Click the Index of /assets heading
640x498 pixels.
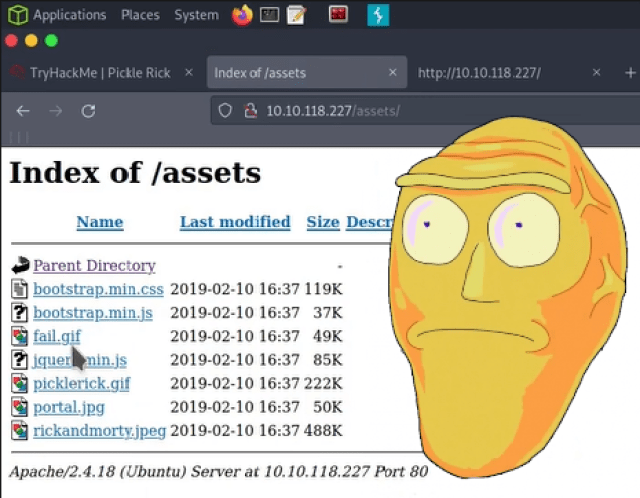click(135, 173)
